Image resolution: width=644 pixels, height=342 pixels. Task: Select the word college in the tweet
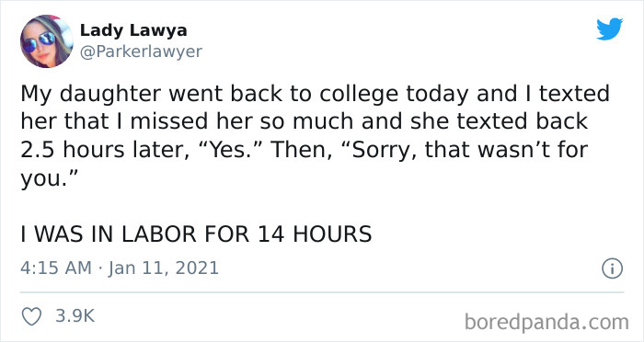click(359, 94)
